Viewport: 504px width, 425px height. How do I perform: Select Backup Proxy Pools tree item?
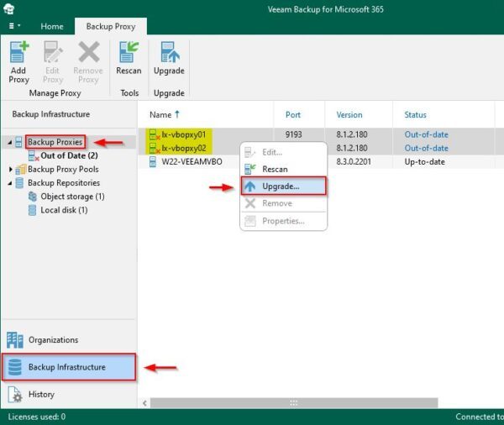tap(63, 169)
